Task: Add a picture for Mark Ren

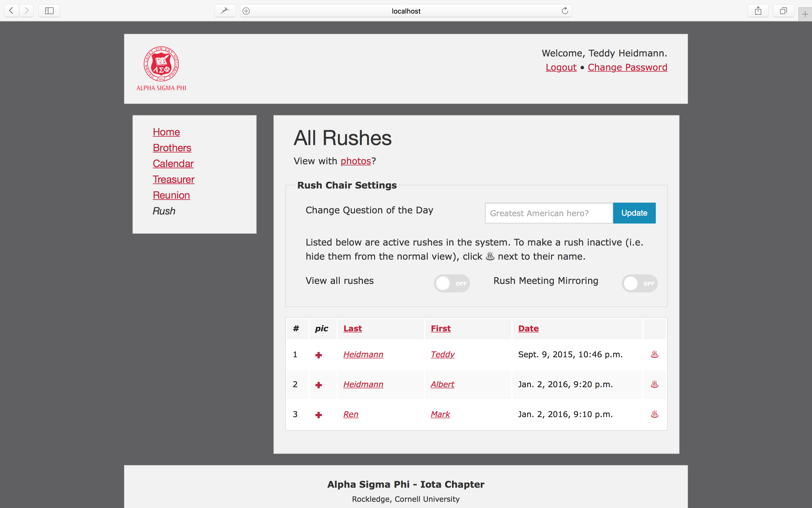Action: click(318, 415)
